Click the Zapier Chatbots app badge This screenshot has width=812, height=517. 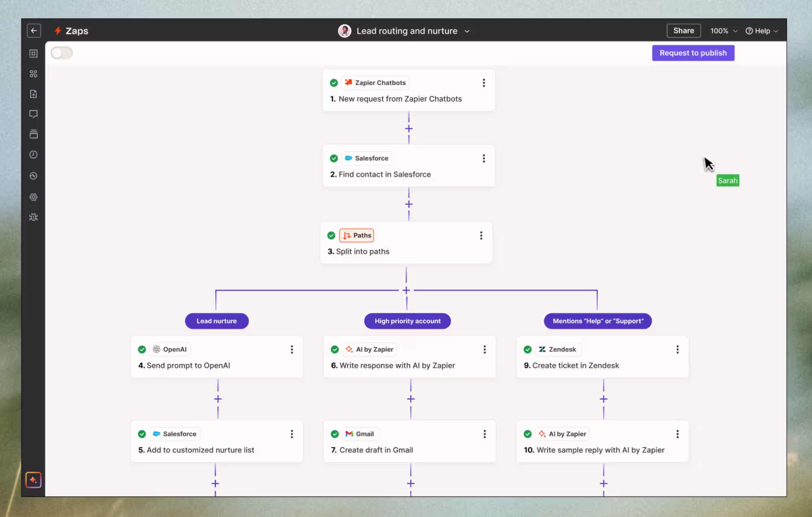(x=375, y=83)
